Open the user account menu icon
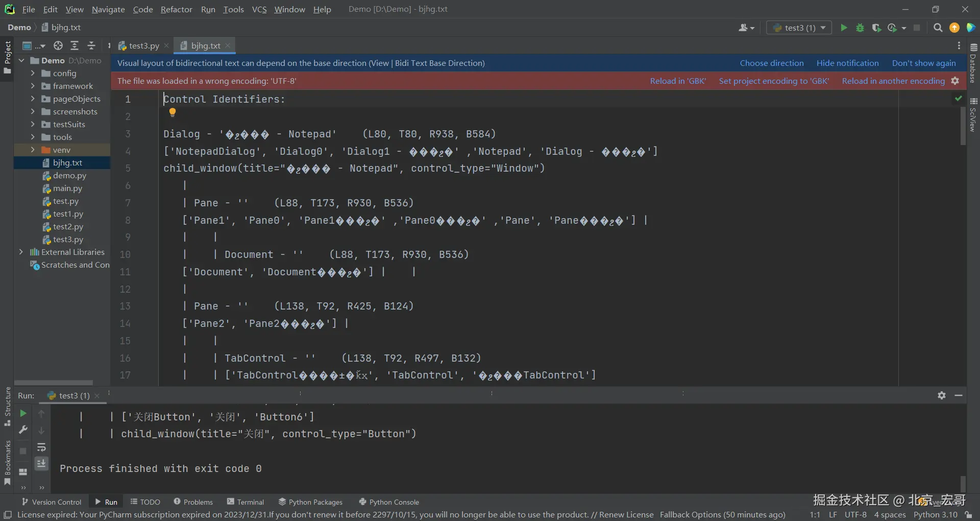Viewport: 980px width, 521px height. click(746, 28)
